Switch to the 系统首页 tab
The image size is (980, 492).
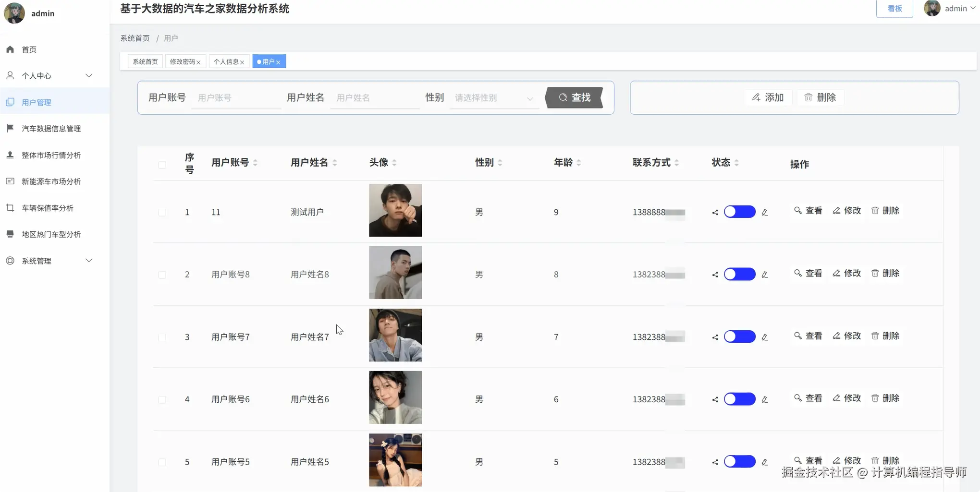pyautogui.click(x=145, y=61)
